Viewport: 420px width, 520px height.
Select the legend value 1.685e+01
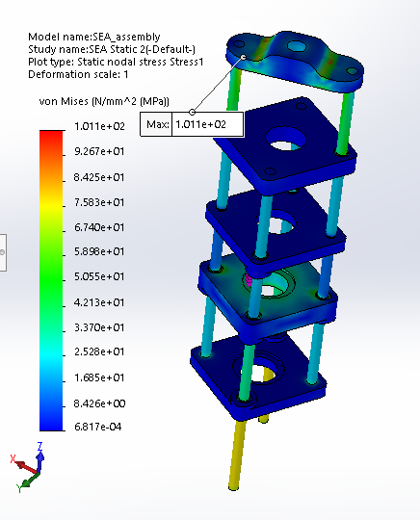[99, 377]
